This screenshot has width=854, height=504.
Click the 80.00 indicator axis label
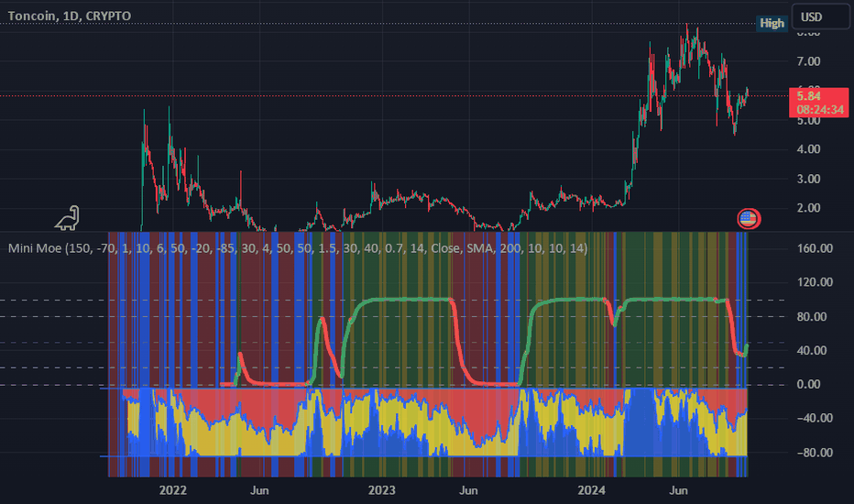point(812,316)
